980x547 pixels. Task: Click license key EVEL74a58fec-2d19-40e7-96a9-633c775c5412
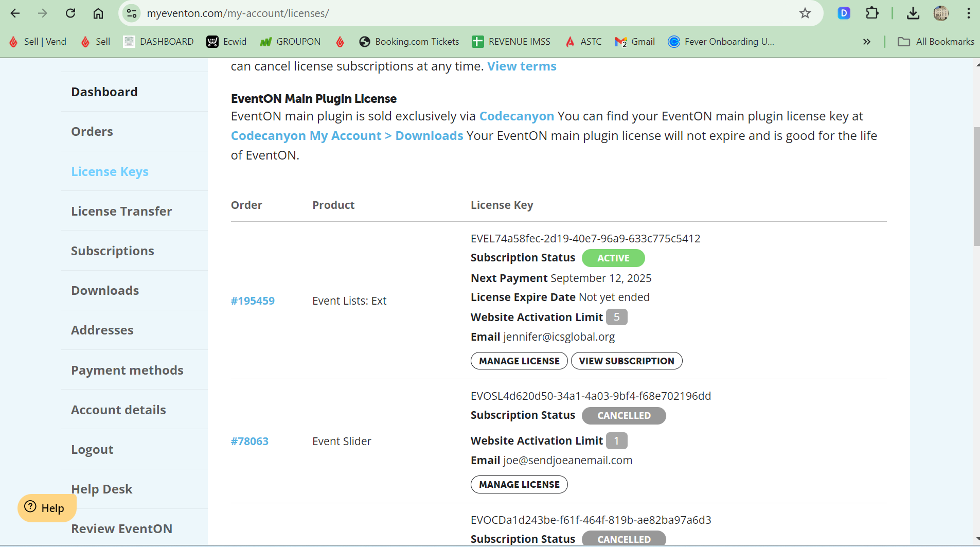click(585, 239)
